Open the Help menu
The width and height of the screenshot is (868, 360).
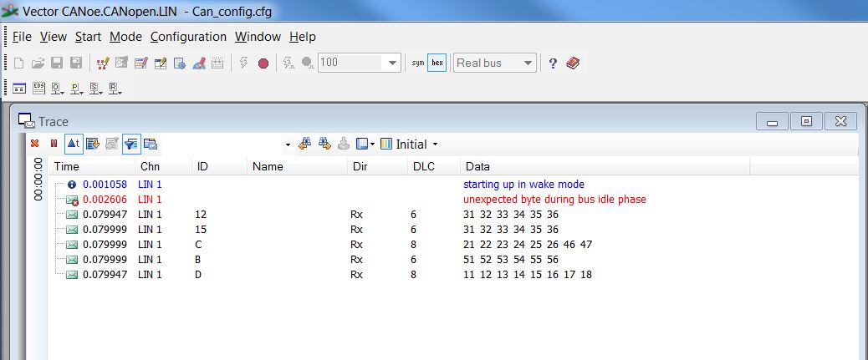pyautogui.click(x=302, y=37)
